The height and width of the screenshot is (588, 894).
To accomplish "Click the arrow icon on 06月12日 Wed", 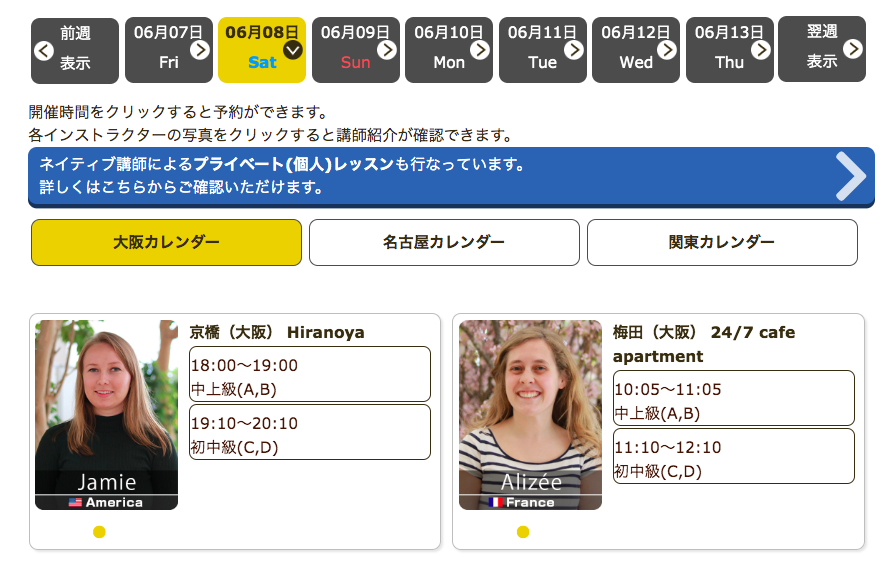I will tap(667, 49).
